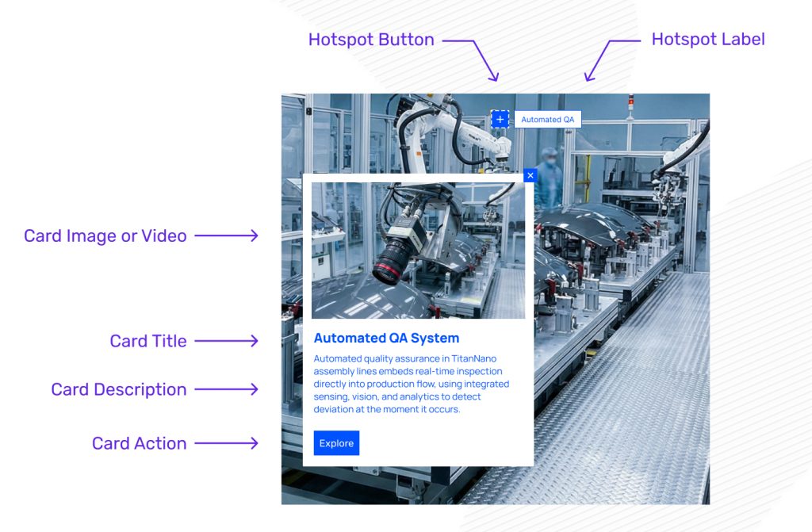Screen dimensions: 812x532
Task: Select the Automated QA hotspot label
Action: coord(547,120)
